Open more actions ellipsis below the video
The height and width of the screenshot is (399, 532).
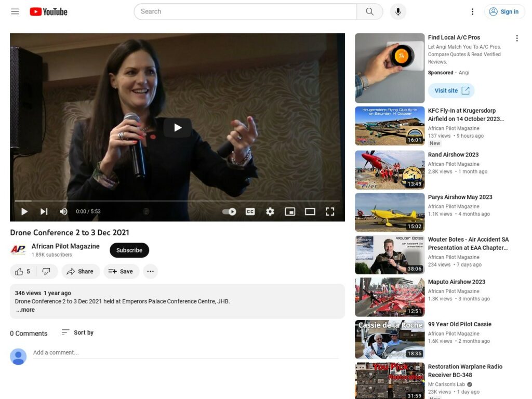pos(150,271)
